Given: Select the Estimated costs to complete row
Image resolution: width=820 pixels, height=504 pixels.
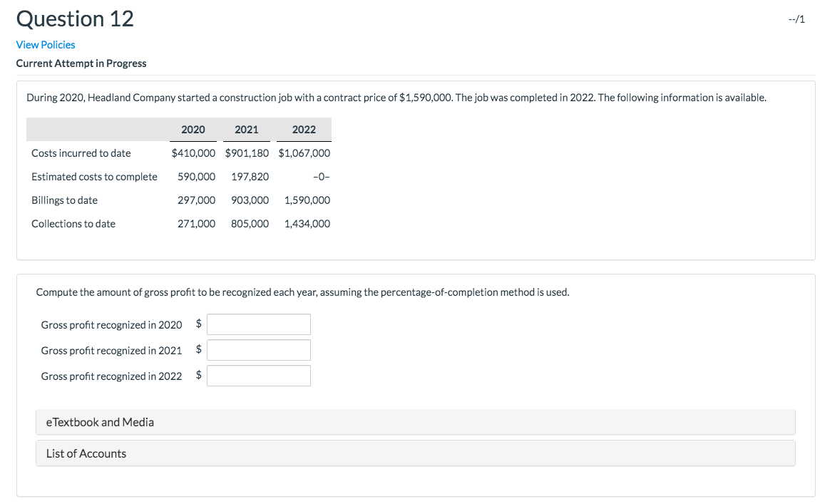Looking at the screenshot, I should (x=94, y=176).
